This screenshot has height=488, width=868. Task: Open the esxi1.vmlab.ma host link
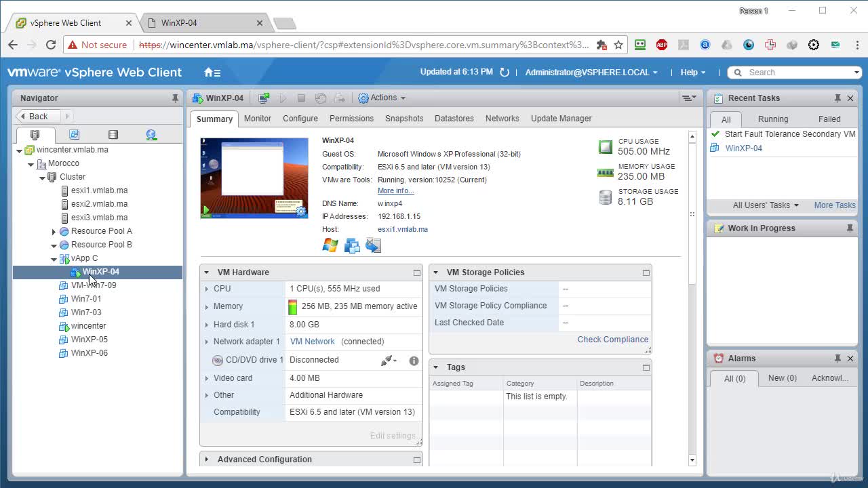pyautogui.click(x=403, y=229)
